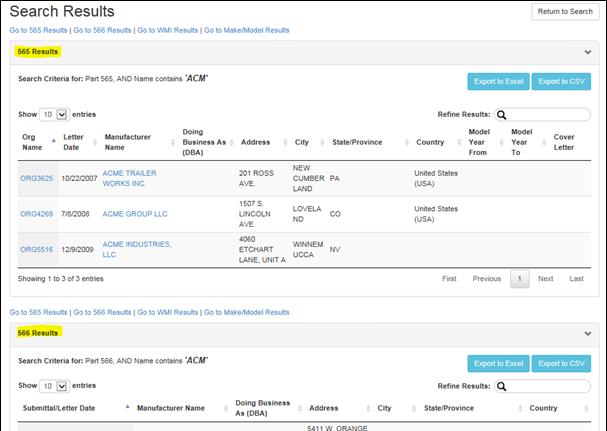
Task: Follow top Go to WMI Results link
Action: 167,30
